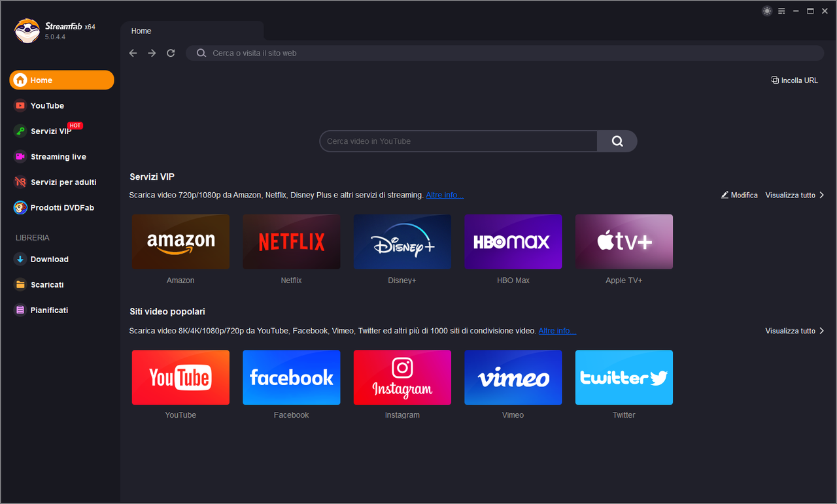Open Streaming live camera icon

(20, 156)
